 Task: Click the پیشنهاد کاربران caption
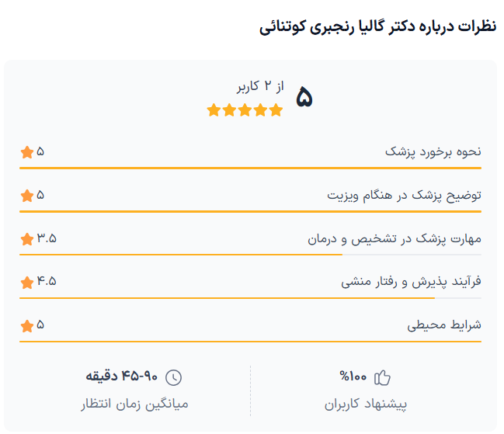(365, 404)
